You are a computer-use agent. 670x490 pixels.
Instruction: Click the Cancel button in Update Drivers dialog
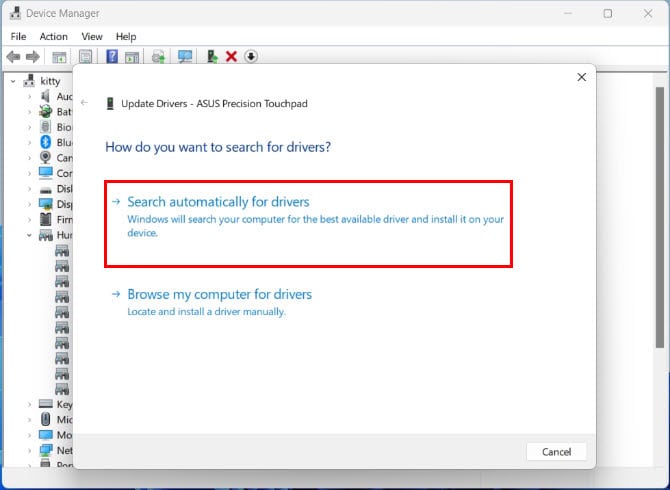click(x=556, y=452)
